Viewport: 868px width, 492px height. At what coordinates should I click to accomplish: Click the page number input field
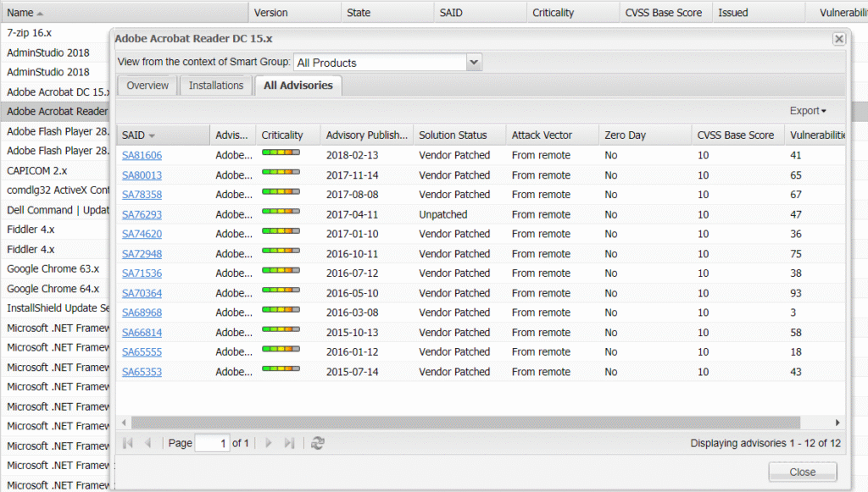(213, 443)
